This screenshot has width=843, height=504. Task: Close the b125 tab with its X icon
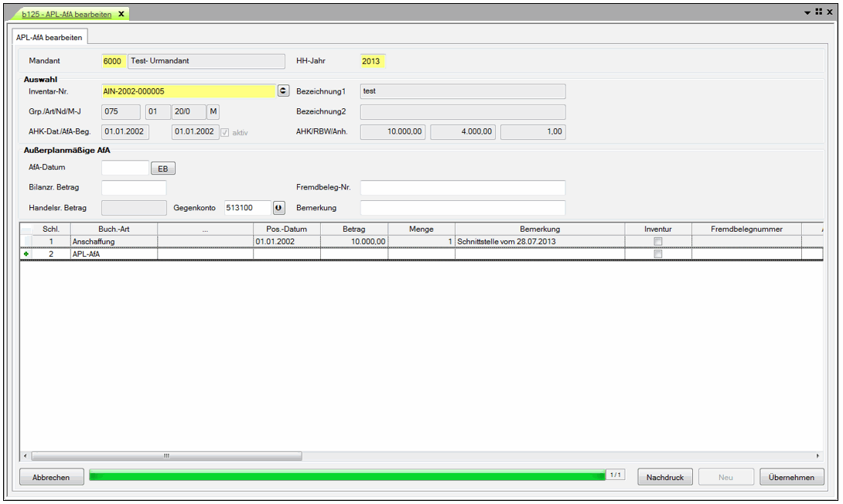click(121, 14)
